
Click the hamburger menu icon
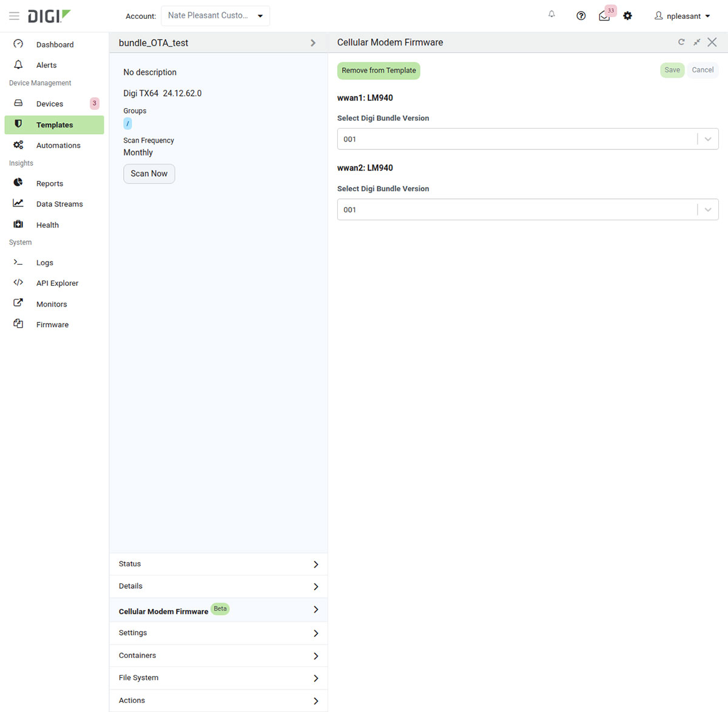point(14,16)
